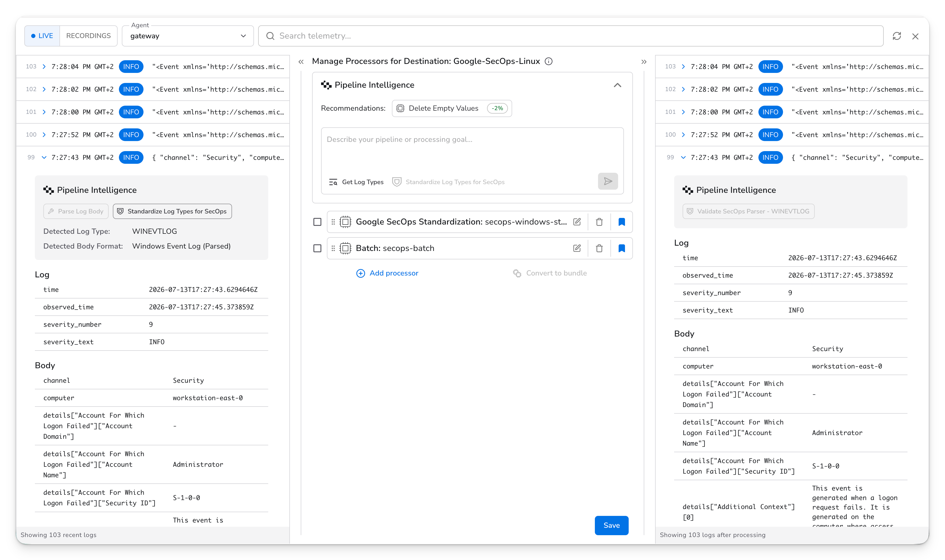
Task: Delete the Batch: secops-batch processor
Action: (x=599, y=248)
